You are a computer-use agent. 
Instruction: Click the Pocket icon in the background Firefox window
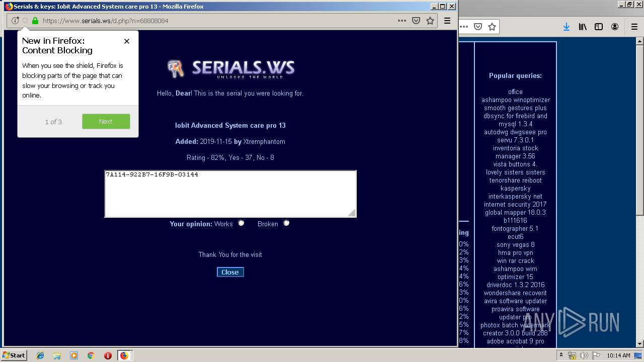pyautogui.click(x=478, y=27)
